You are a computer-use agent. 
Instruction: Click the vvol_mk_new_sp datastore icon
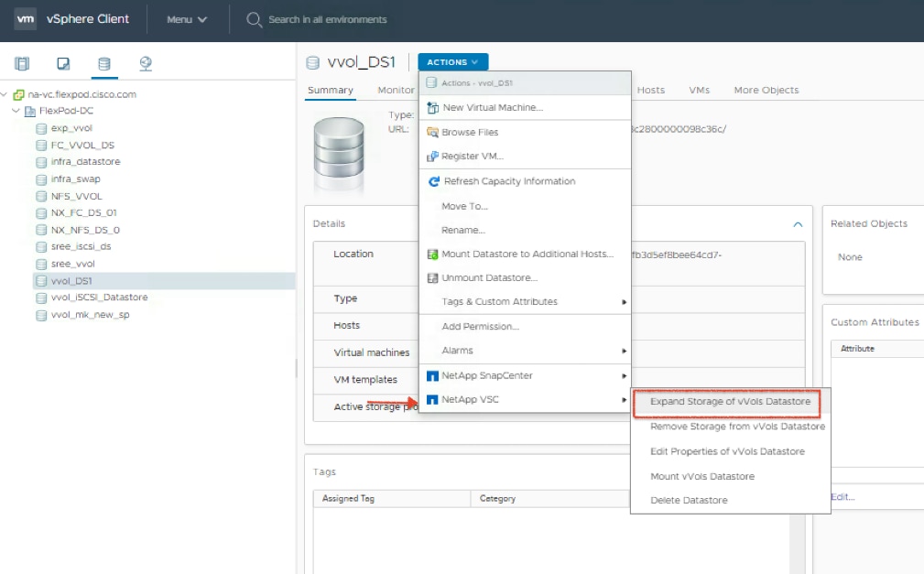click(x=41, y=315)
